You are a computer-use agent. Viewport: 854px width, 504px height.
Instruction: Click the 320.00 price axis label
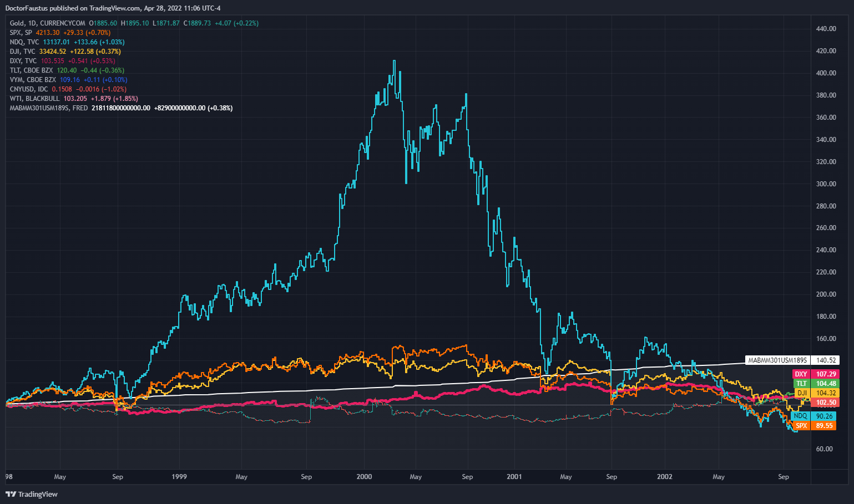click(826, 162)
